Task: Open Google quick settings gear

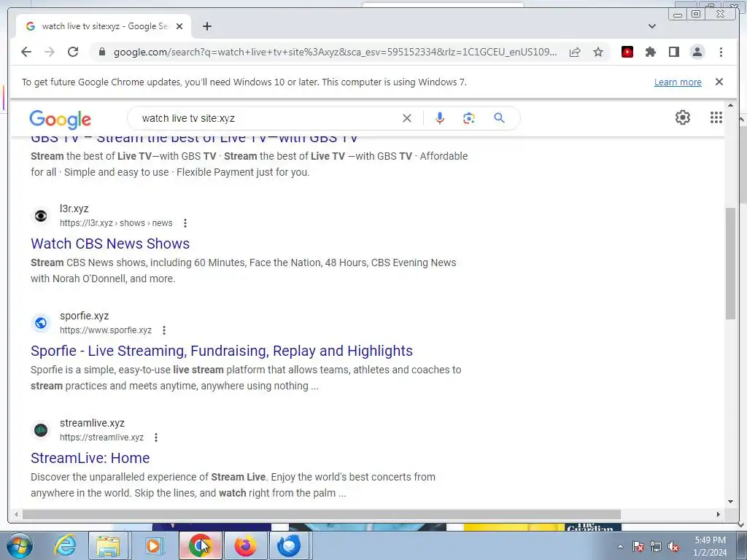Action: tap(683, 117)
